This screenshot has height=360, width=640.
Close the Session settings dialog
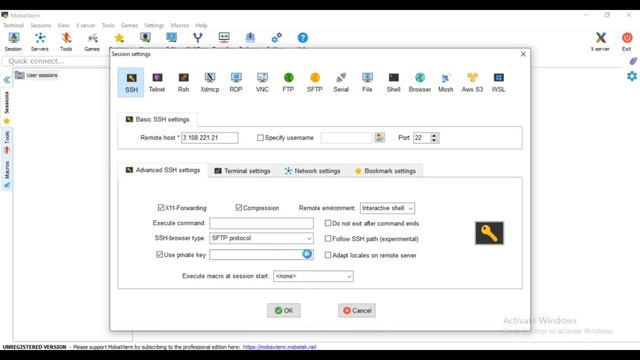[x=523, y=54]
